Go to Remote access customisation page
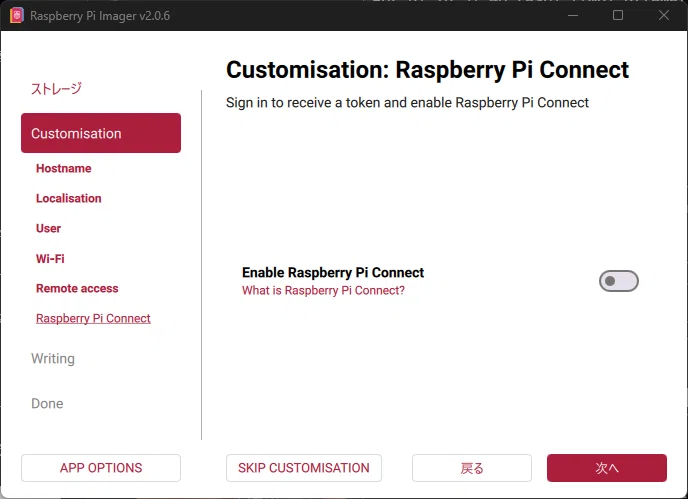Image resolution: width=688 pixels, height=499 pixels. click(x=77, y=288)
